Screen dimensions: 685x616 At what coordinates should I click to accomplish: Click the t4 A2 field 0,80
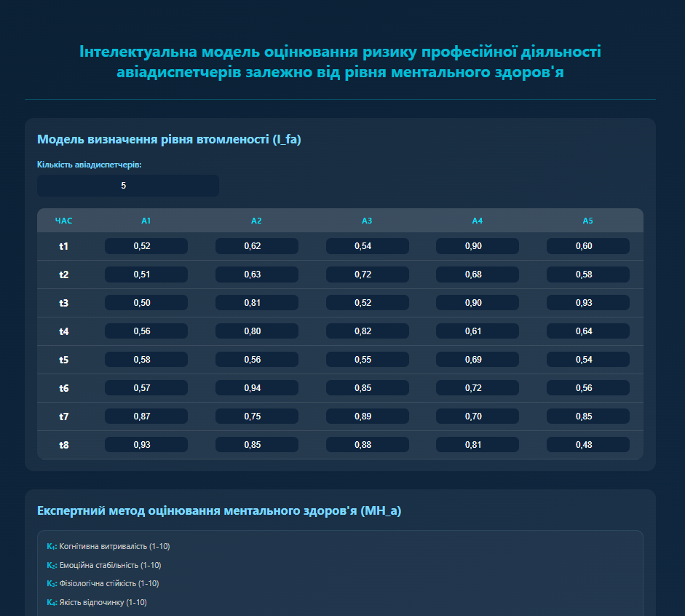pos(257,331)
